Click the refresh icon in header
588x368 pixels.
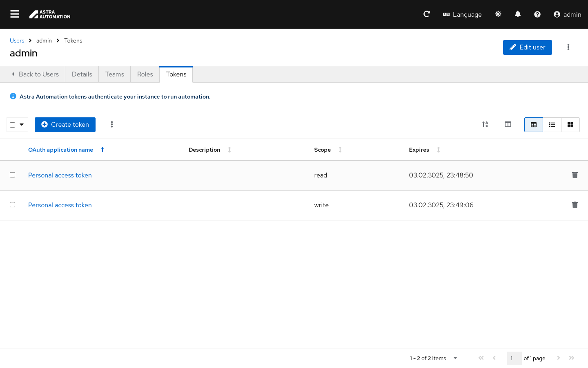coord(427,14)
